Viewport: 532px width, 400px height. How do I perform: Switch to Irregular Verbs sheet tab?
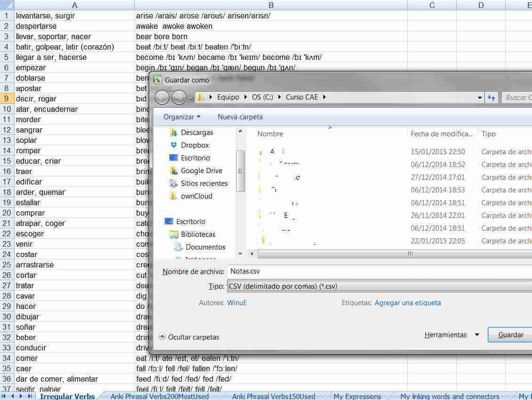67,396
